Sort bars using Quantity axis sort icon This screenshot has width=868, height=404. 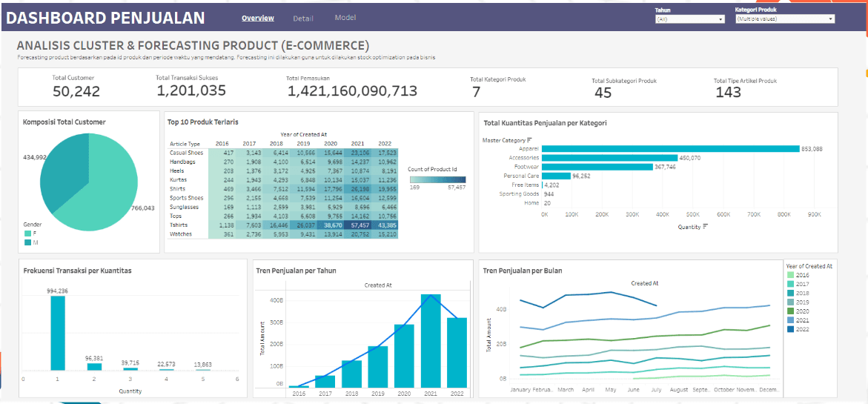coord(705,226)
